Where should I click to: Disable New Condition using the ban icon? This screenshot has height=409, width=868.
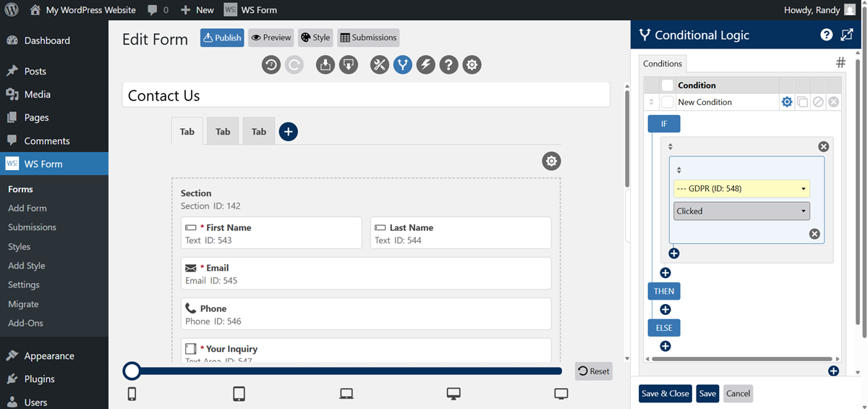click(x=818, y=102)
